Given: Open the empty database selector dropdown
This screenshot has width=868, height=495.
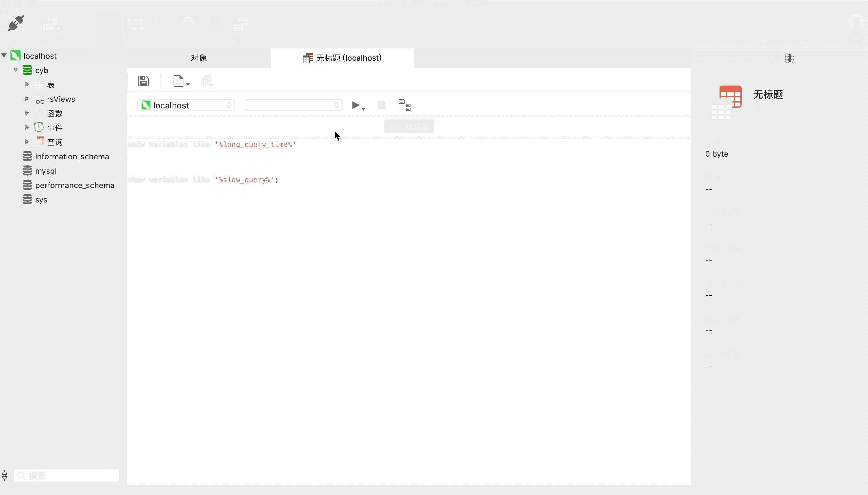Looking at the screenshot, I should (x=293, y=105).
